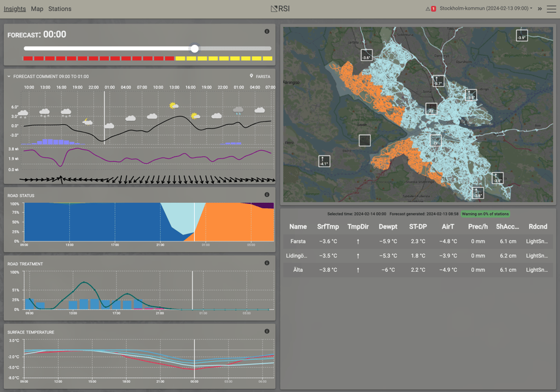Select the -3.5° station marker near Lidingö
The image size is (560, 392).
[471, 95]
